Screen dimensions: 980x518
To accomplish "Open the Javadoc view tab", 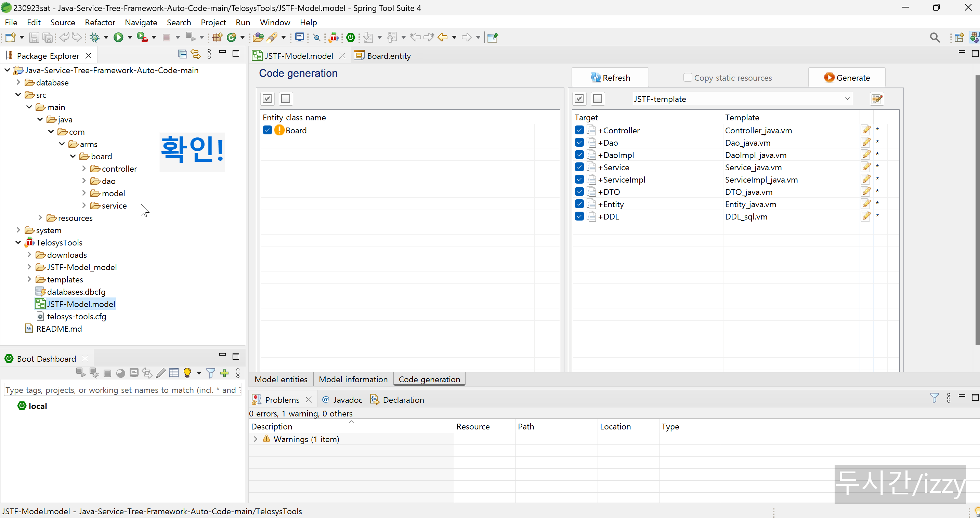I will [342, 400].
